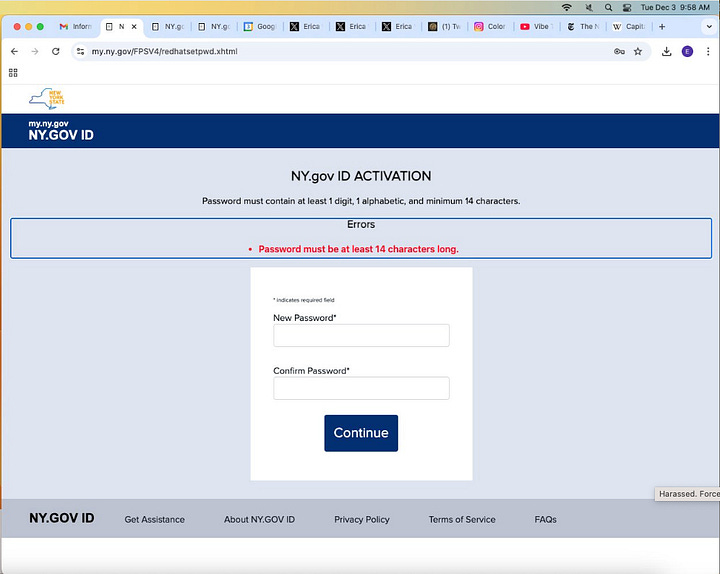Screen dimensions: 720x574
Task: Open Control Center in the menu bar
Action: point(627,7)
